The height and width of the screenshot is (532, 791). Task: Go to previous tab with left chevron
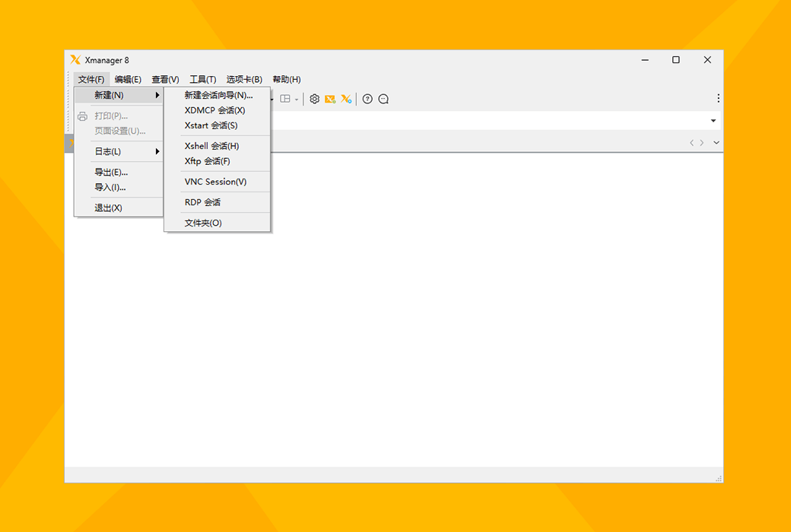(691, 143)
